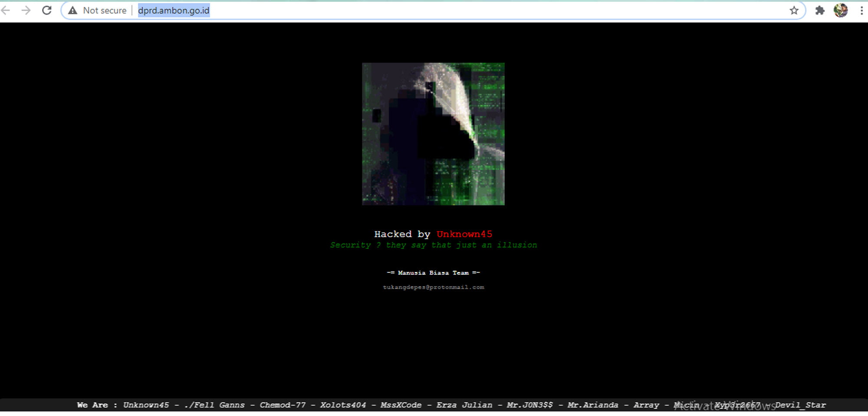Bookmark this page with the star icon
The height and width of the screenshot is (416, 868).
[x=794, y=10]
